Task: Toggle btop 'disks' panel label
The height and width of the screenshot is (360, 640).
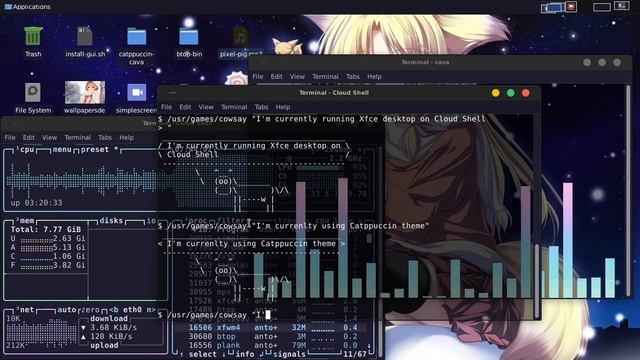Action: 111,221
